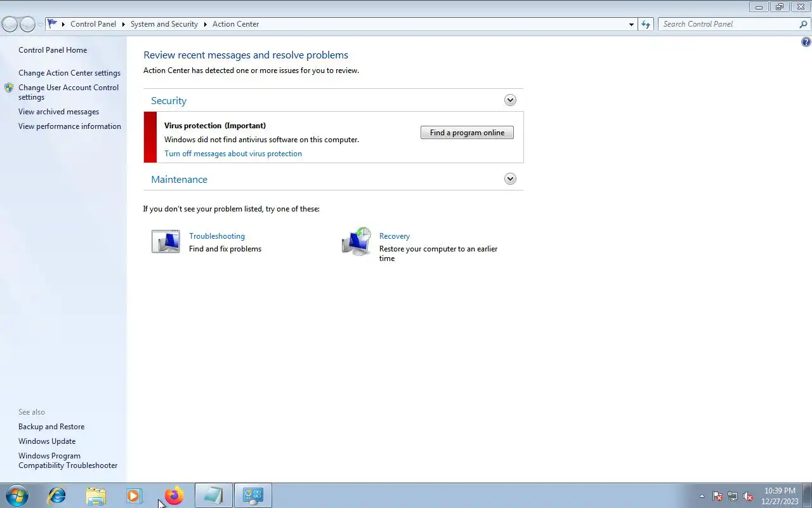Open Change User Account Control settings
Viewport: 812px width, 508px height.
[69, 92]
